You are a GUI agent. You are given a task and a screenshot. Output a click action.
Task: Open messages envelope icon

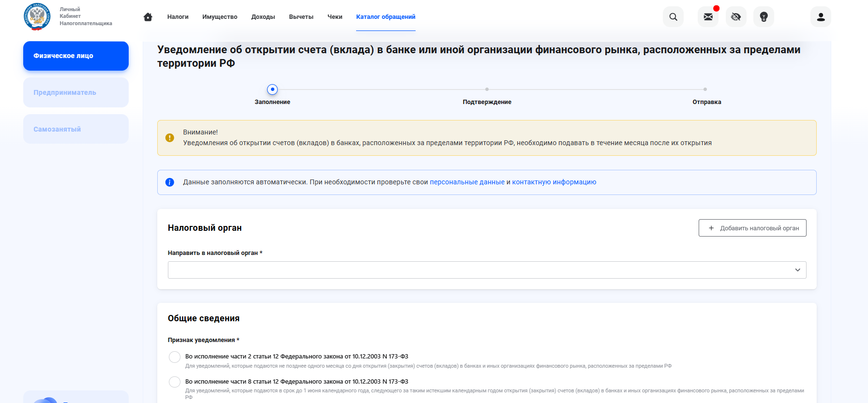pyautogui.click(x=708, y=17)
